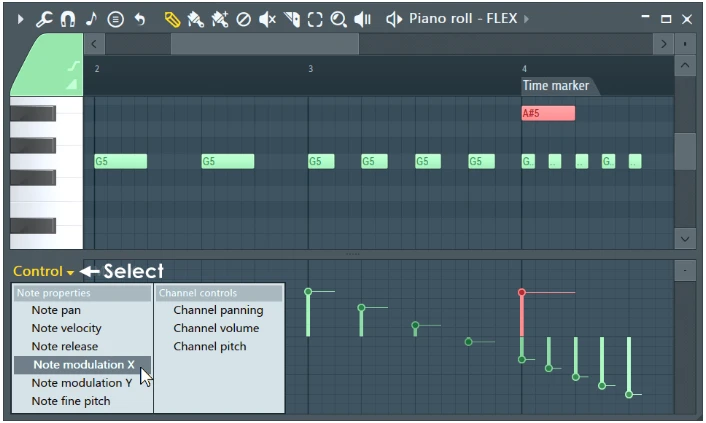Select the Delete tool icon
This screenshot has height=423, width=706.
click(243, 19)
